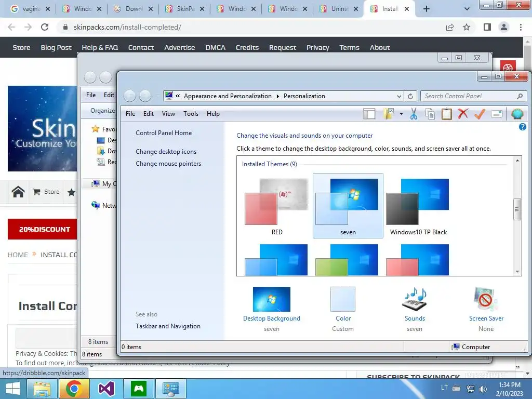532x399 pixels.
Task: Toggle the navigation pane layout icon
Action: 369,114
